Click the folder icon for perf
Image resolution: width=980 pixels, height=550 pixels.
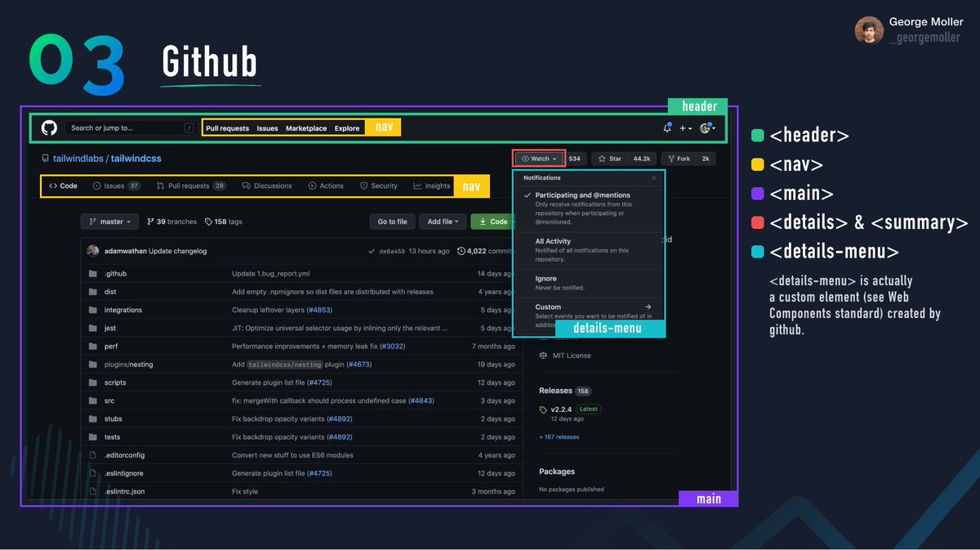pyautogui.click(x=92, y=346)
